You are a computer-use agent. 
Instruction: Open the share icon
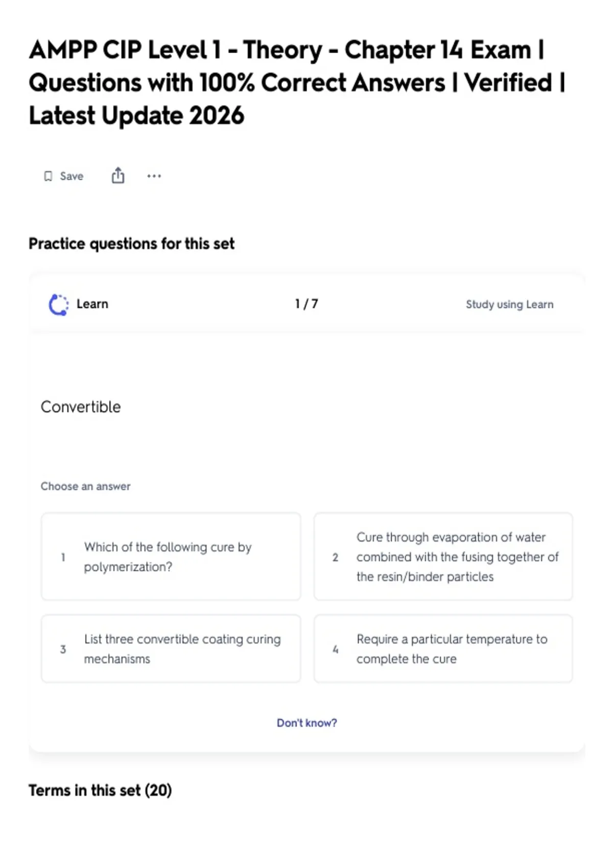118,175
